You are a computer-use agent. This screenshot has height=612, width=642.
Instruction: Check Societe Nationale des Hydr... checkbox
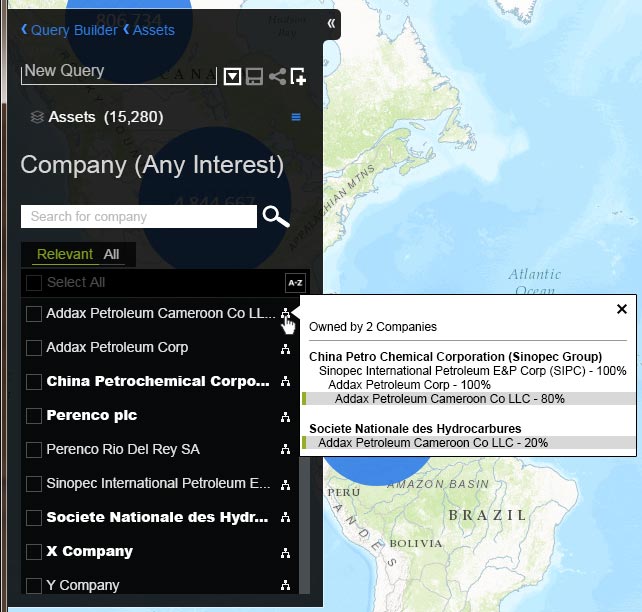pyautogui.click(x=34, y=518)
